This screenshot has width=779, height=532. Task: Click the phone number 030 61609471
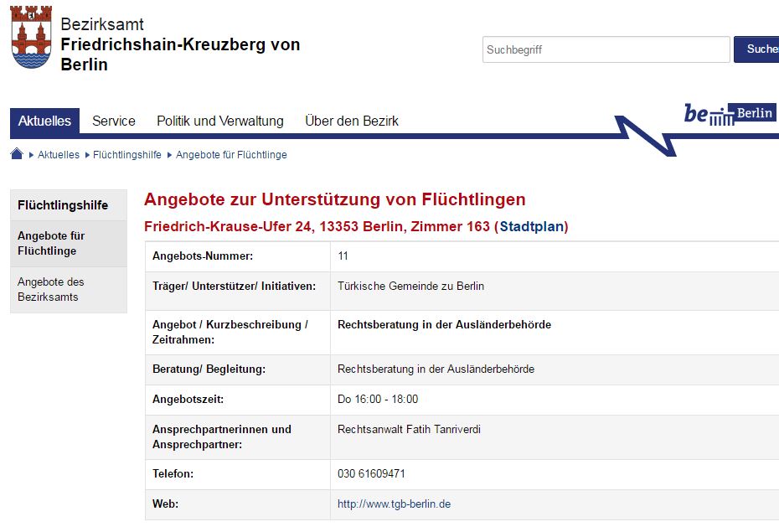point(371,474)
